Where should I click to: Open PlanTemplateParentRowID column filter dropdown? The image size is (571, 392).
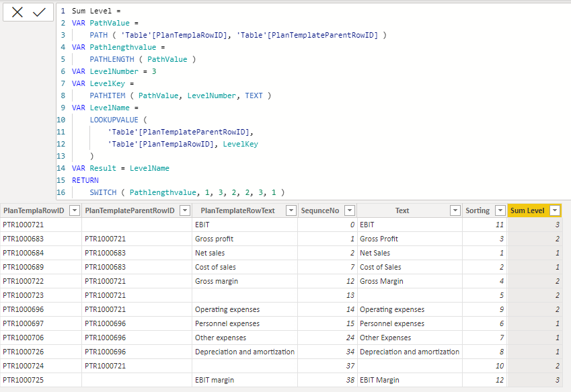tap(185, 210)
